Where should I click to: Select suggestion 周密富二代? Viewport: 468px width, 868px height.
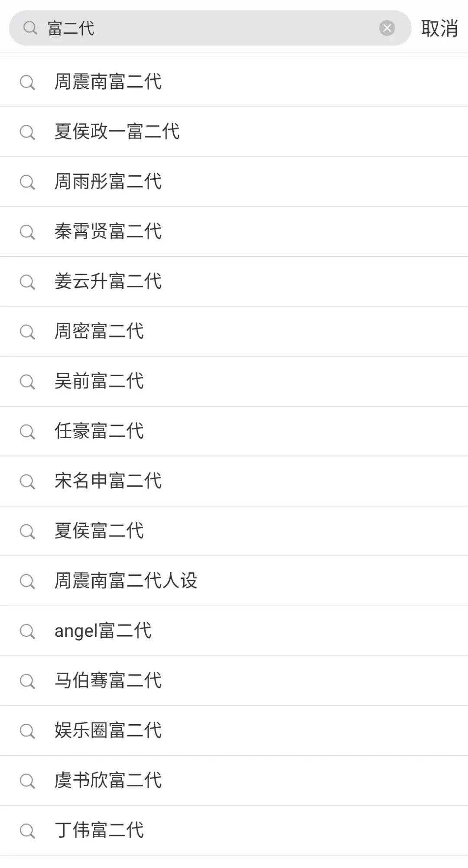99,332
